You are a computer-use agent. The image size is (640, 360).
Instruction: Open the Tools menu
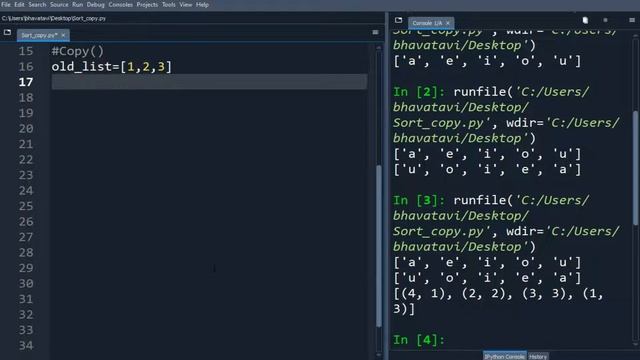pos(169,4)
